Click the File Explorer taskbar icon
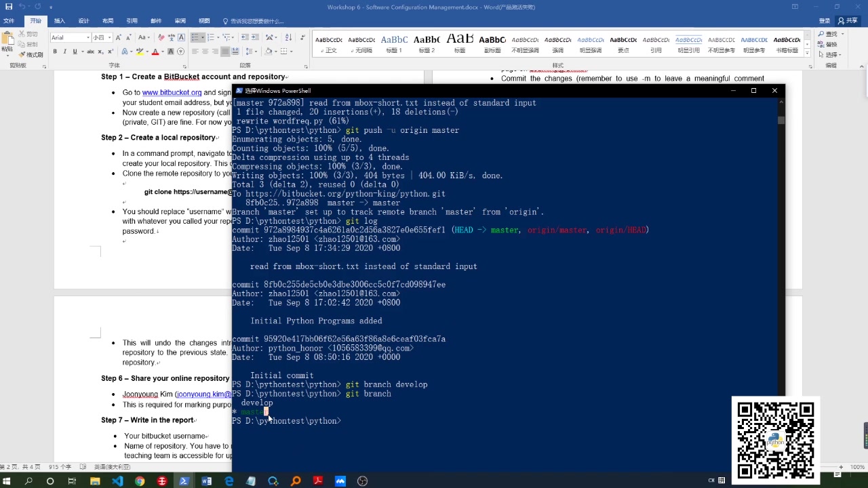The image size is (868, 488). pos(95,481)
